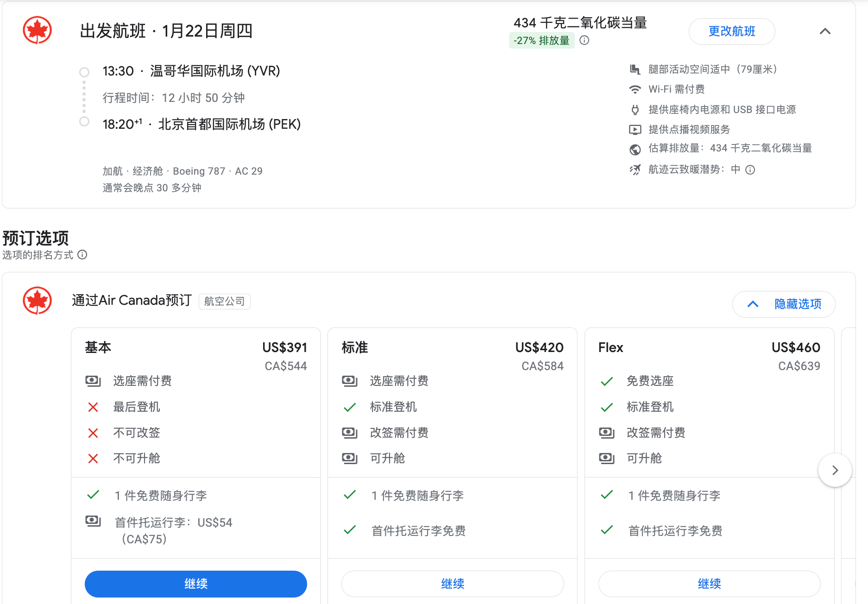Continue with the 基本 fare

tap(195, 584)
